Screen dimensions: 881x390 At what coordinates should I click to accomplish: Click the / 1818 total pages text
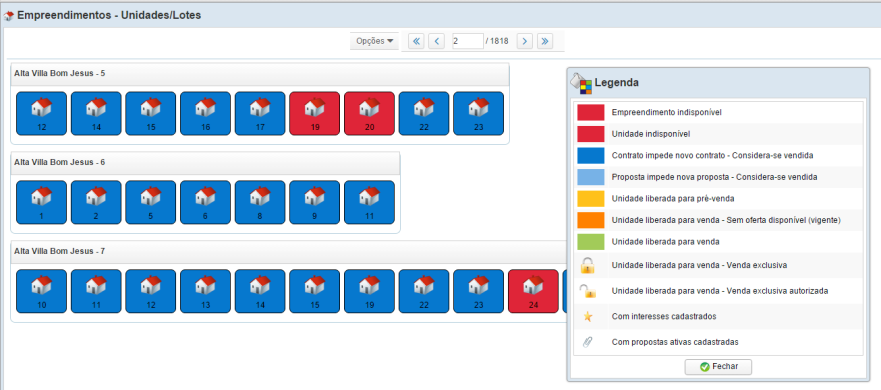pos(497,41)
